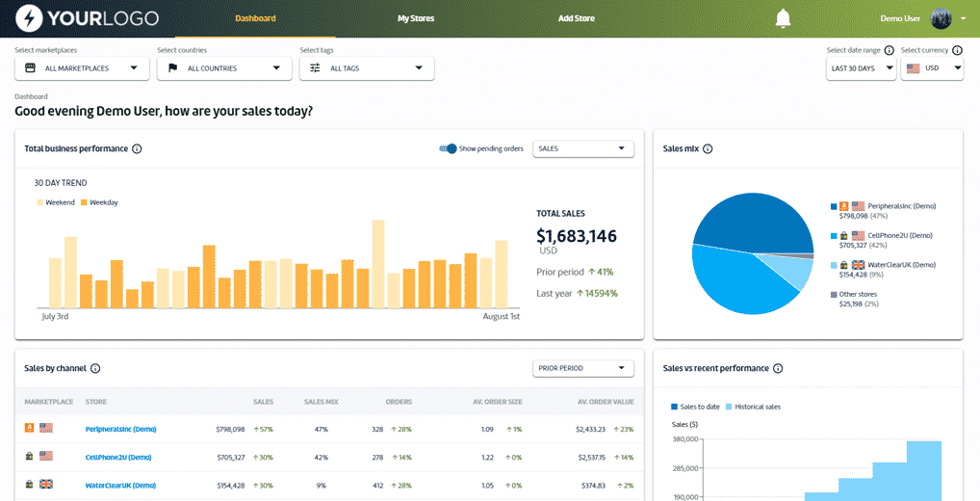Click Amazon marketplace icon in PeripheralsInc row
Screen dimensions: 980x501
tap(29, 429)
